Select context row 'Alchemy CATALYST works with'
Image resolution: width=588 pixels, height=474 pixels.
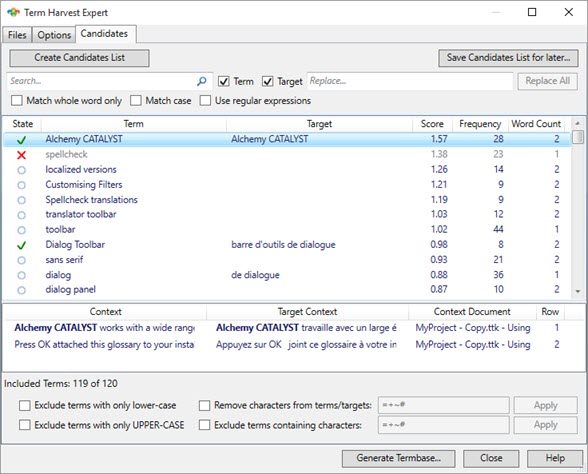click(104, 328)
